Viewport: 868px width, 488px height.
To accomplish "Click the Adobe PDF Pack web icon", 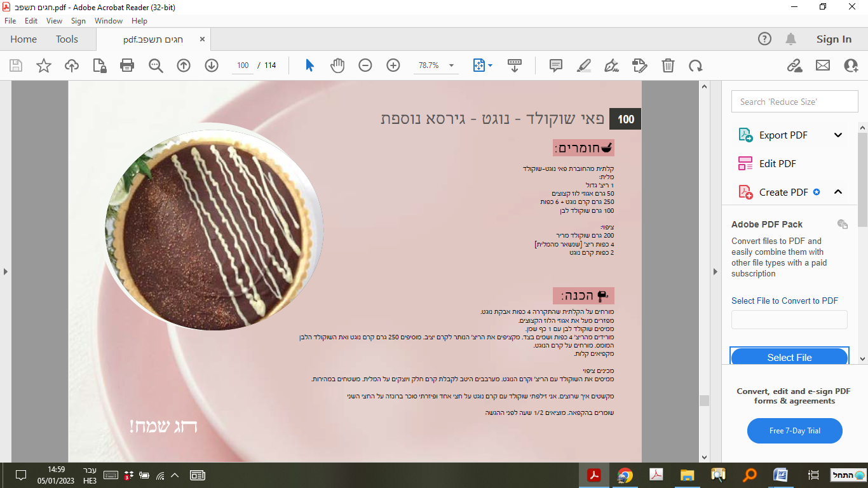I will 843,224.
